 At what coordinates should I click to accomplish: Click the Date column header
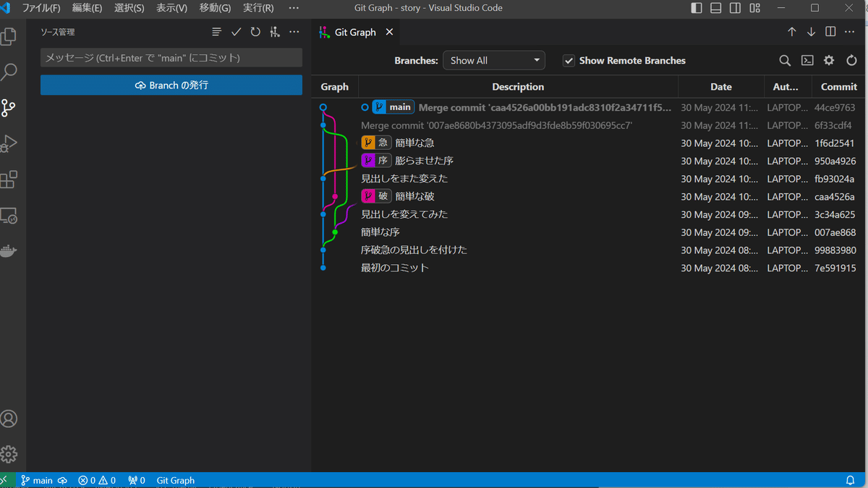721,87
